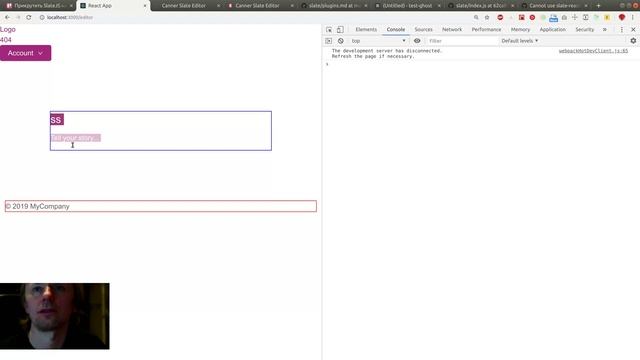
Task: Expand more DevTools tabs with the chevron
Action: (604, 30)
